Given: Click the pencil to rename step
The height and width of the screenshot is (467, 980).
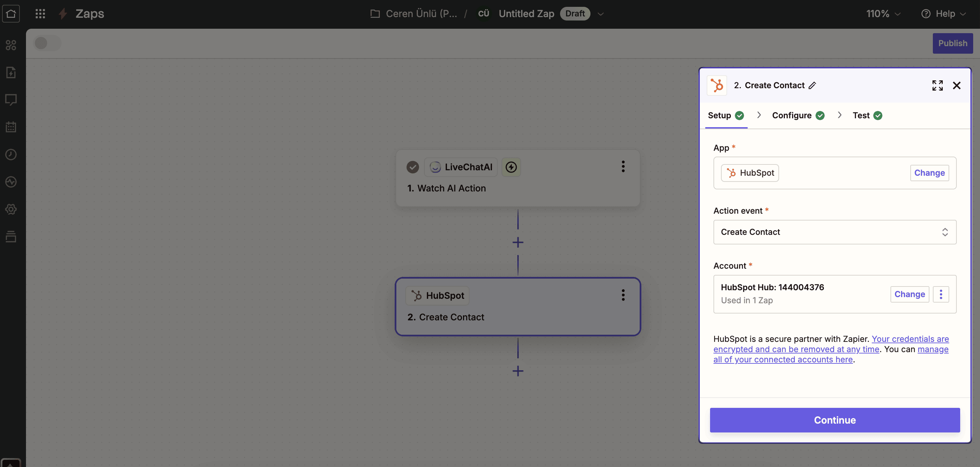Looking at the screenshot, I should pyautogui.click(x=812, y=85).
